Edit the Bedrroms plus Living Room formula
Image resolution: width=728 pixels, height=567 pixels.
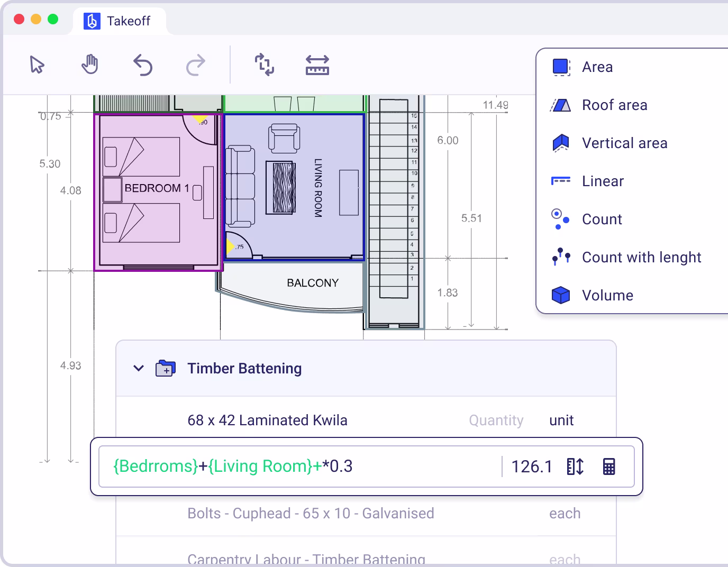(233, 467)
